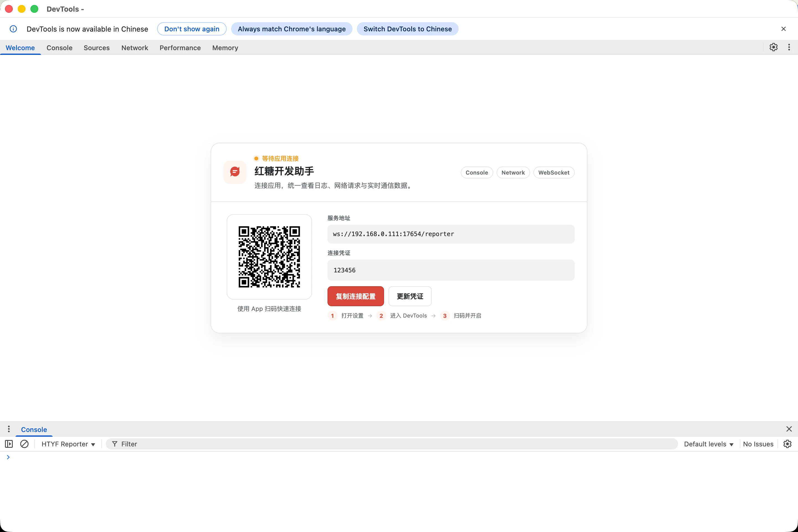Screen dimensions: 798x532
Task: Click the Console pill in card header
Action: coord(477,172)
